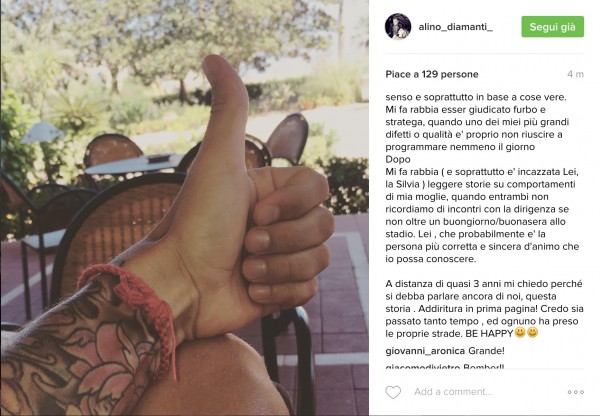Image resolution: width=600 pixels, height=416 pixels.
Task: Open the three-dot more options icon
Action: (x=576, y=392)
